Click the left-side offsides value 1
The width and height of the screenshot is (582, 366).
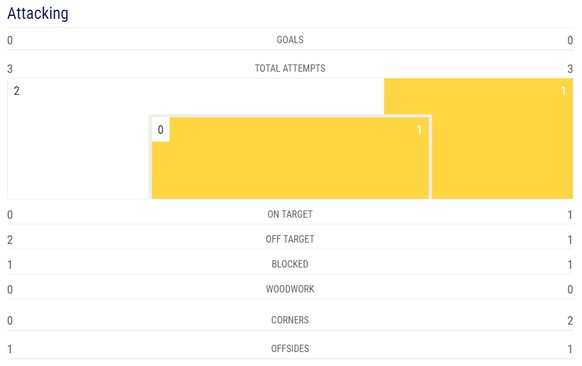(x=10, y=349)
